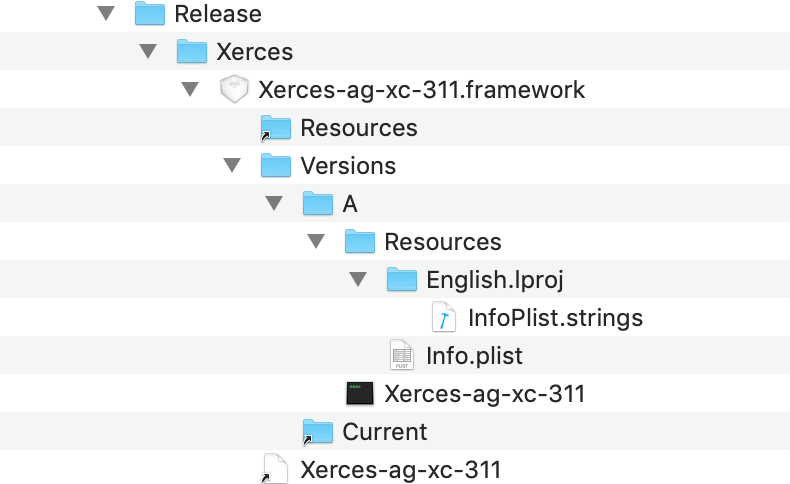The width and height of the screenshot is (790, 484).
Task: Click the InfoPlist.strings file icon
Action: 443,318
